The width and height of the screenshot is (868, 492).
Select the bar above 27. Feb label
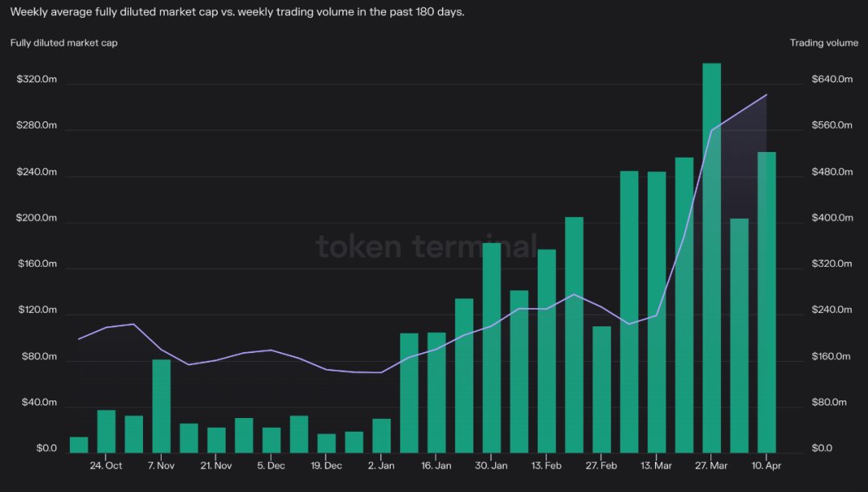(601, 388)
